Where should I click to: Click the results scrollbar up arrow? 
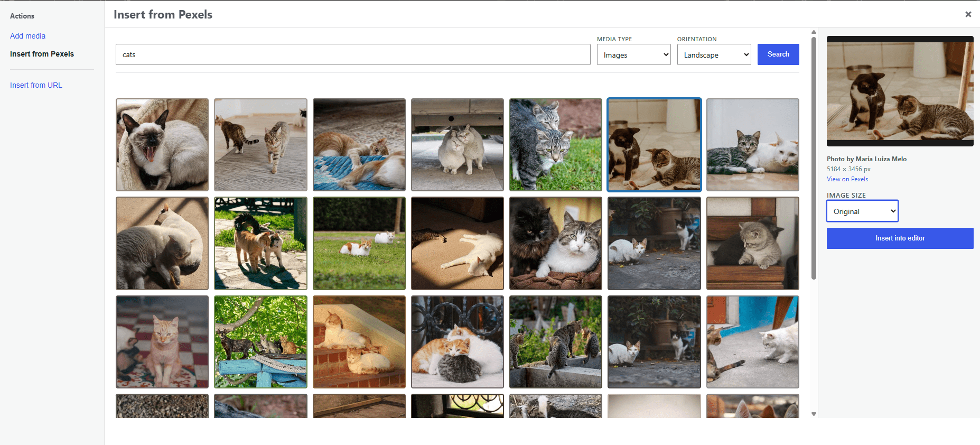click(x=814, y=32)
